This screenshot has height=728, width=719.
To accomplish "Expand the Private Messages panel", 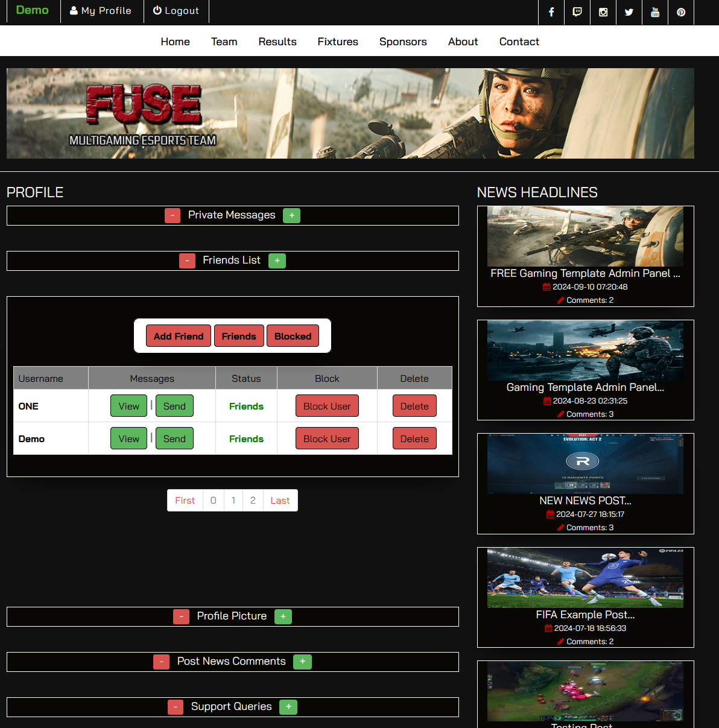I will pyautogui.click(x=291, y=215).
